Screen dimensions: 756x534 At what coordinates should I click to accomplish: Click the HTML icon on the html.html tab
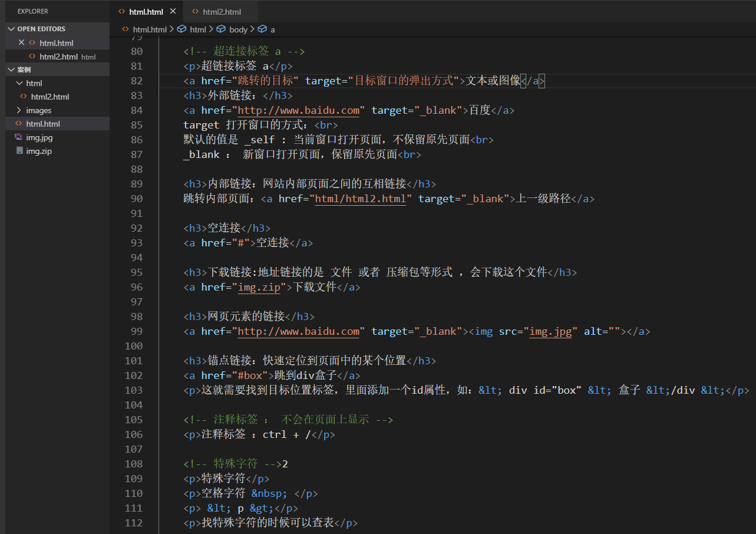123,11
